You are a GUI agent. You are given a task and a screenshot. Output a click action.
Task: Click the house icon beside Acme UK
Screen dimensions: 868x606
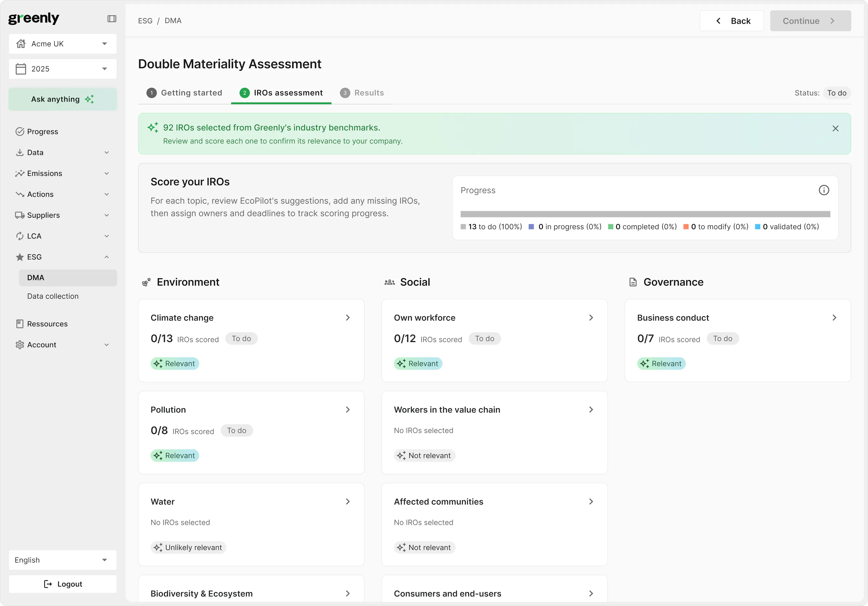click(x=21, y=44)
